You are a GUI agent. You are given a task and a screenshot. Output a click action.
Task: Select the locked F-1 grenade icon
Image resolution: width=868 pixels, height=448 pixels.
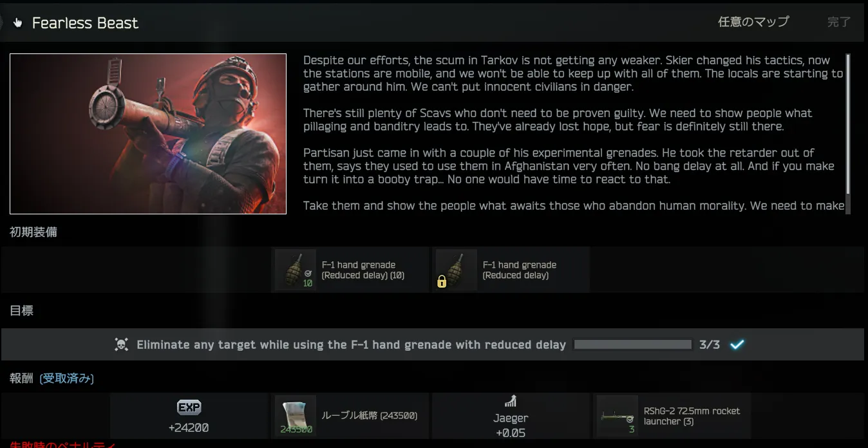(457, 270)
